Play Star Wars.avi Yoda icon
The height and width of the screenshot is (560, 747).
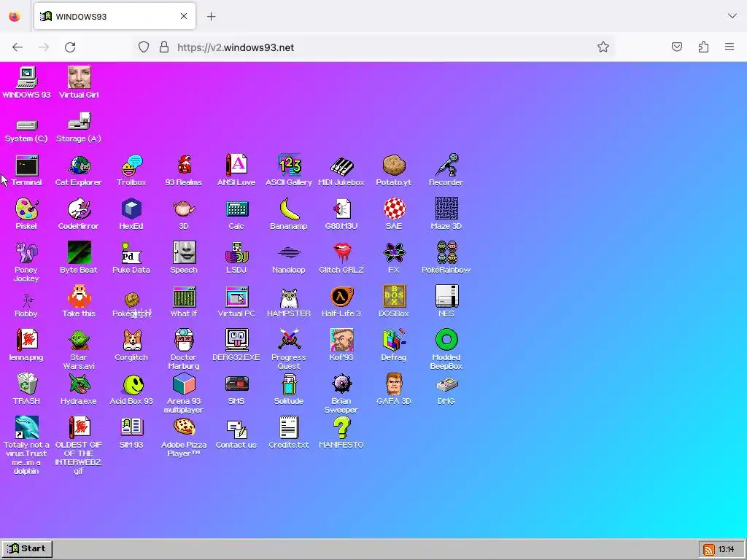(x=79, y=341)
